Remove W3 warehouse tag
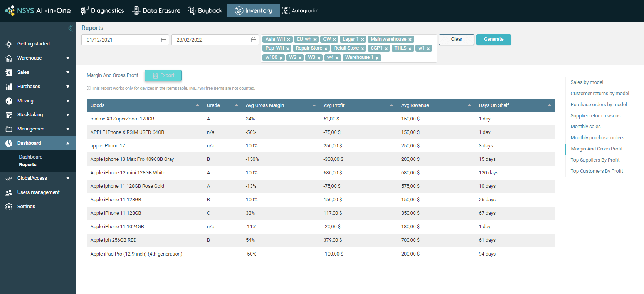Screen dimensions: 644x294 coord(319,58)
